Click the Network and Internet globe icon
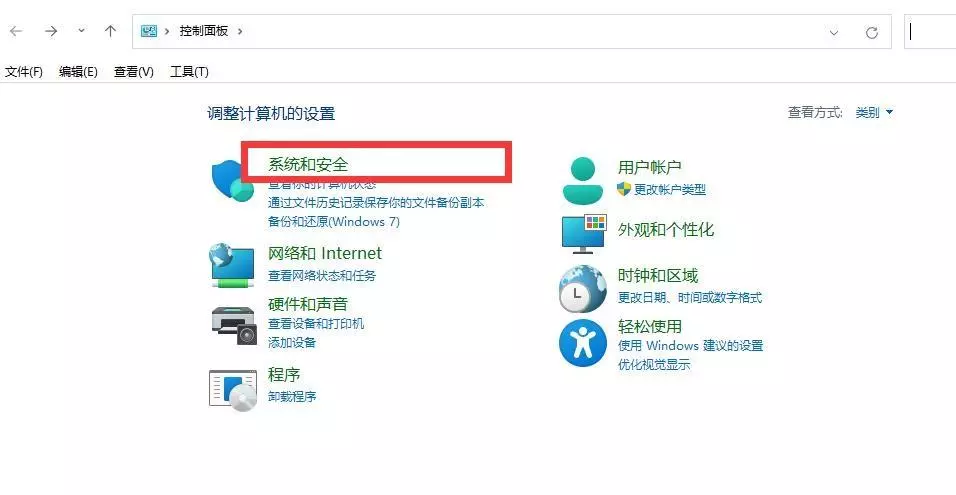The width and height of the screenshot is (956, 495). click(x=232, y=264)
